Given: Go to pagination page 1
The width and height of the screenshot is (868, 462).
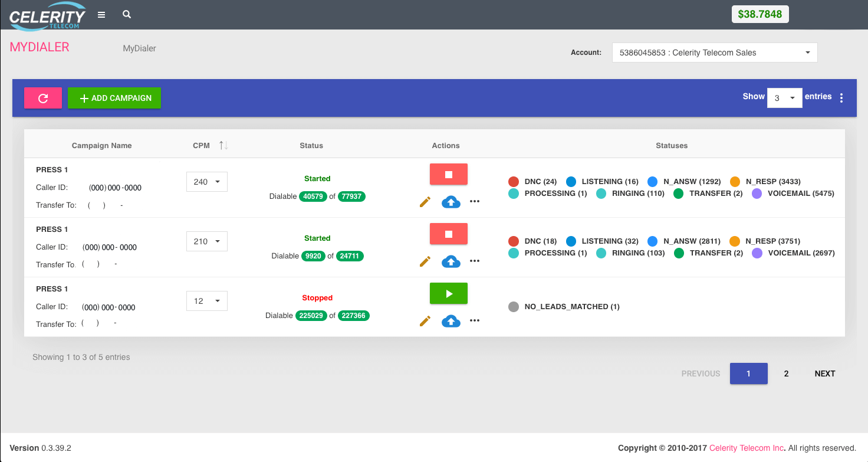Looking at the screenshot, I should coord(749,373).
